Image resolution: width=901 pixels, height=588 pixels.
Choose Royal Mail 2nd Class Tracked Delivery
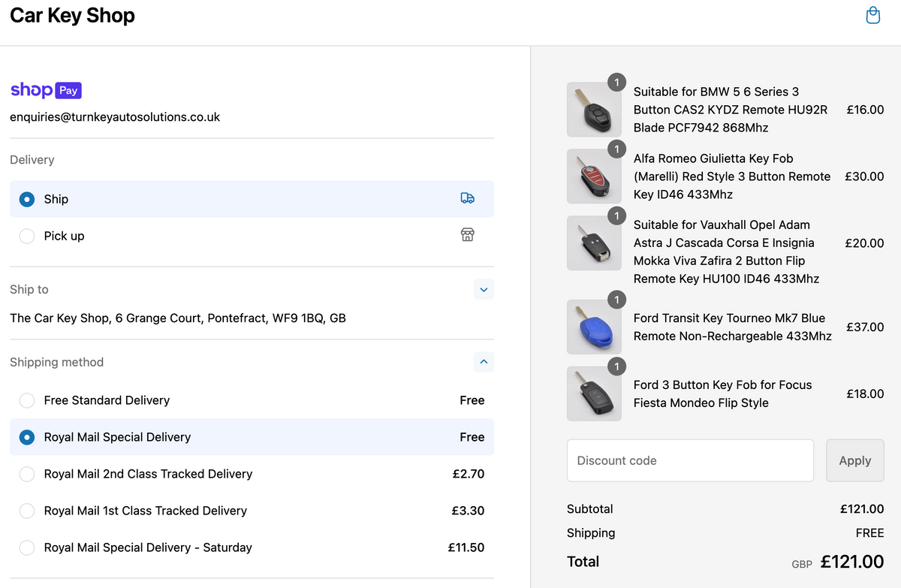pyautogui.click(x=27, y=474)
